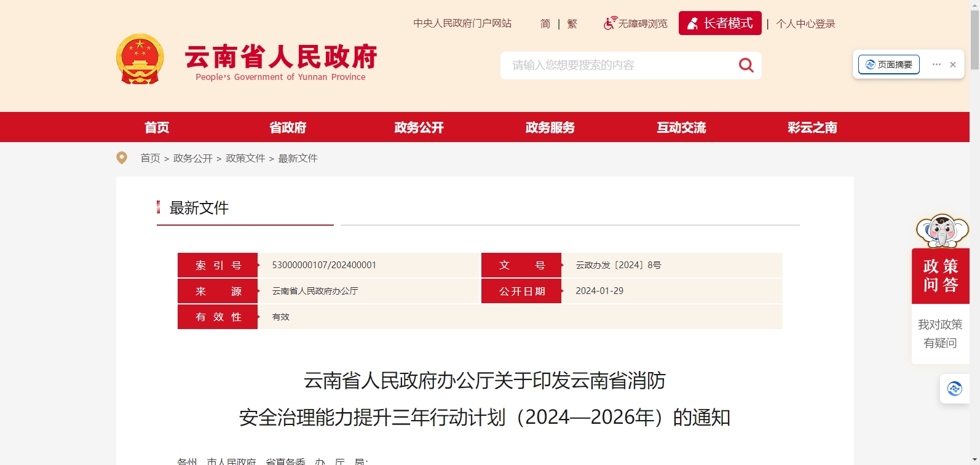Open the 政务公开 navigation menu
The height and width of the screenshot is (465, 980).
419,127
